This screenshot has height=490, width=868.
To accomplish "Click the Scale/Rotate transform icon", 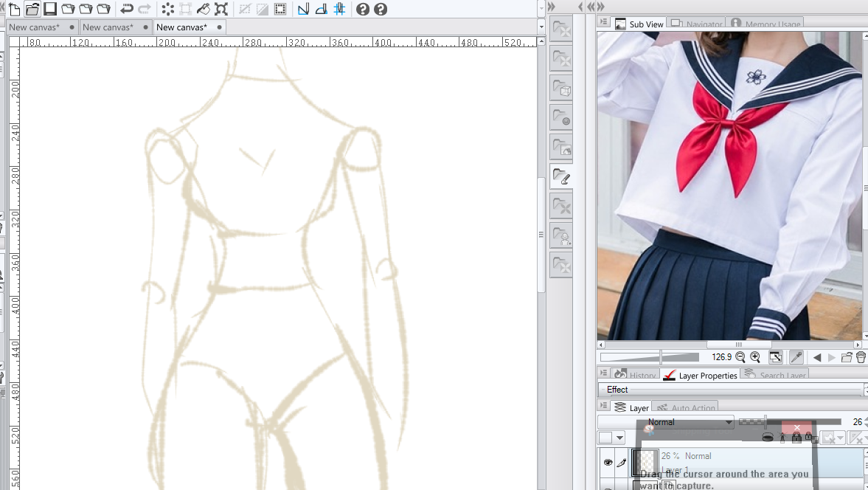I will pyautogui.click(x=221, y=9).
